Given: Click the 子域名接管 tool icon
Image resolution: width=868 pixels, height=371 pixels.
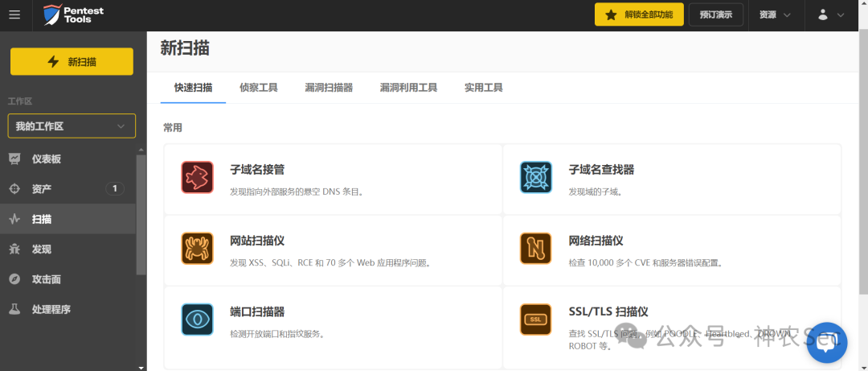Looking at the screenshot, I should coord(197,177).
